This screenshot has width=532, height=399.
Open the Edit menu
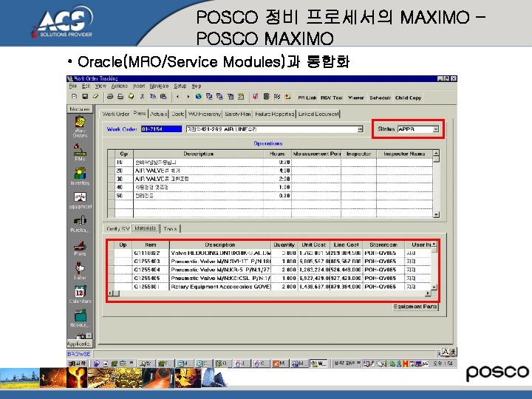(x=86, y=86)
